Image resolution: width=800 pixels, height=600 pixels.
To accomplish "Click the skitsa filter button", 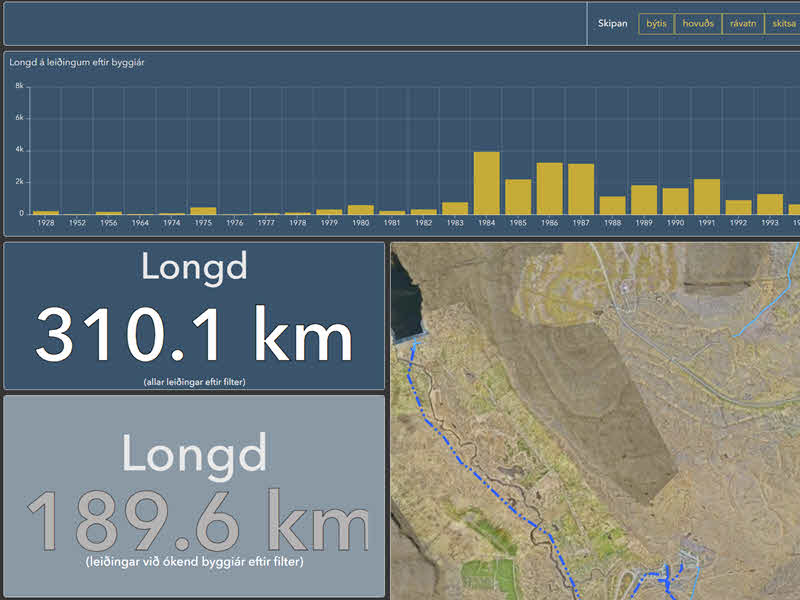I will tap(783, 24).
